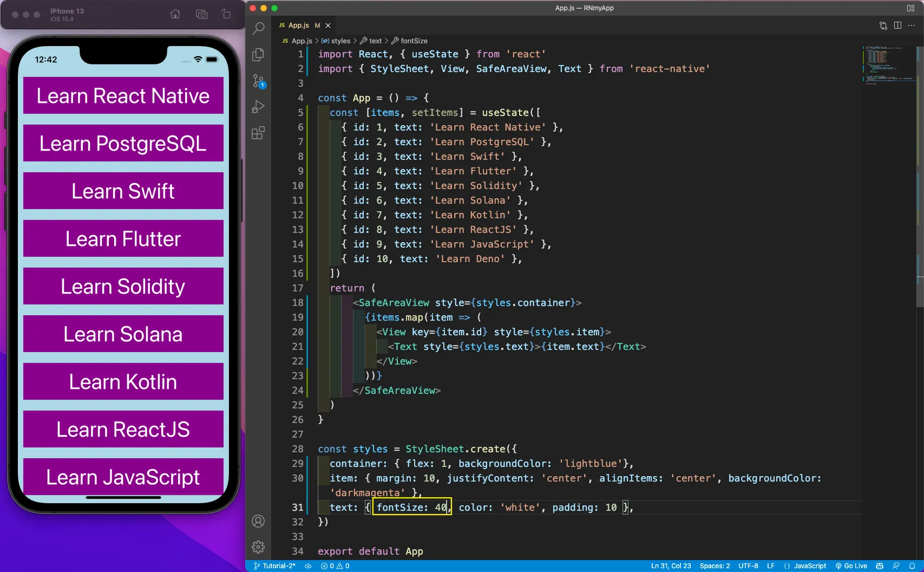This screenshot has width=924, height=572.
Task: Open the Search view in the activity bar
Action: coord(259,28)
